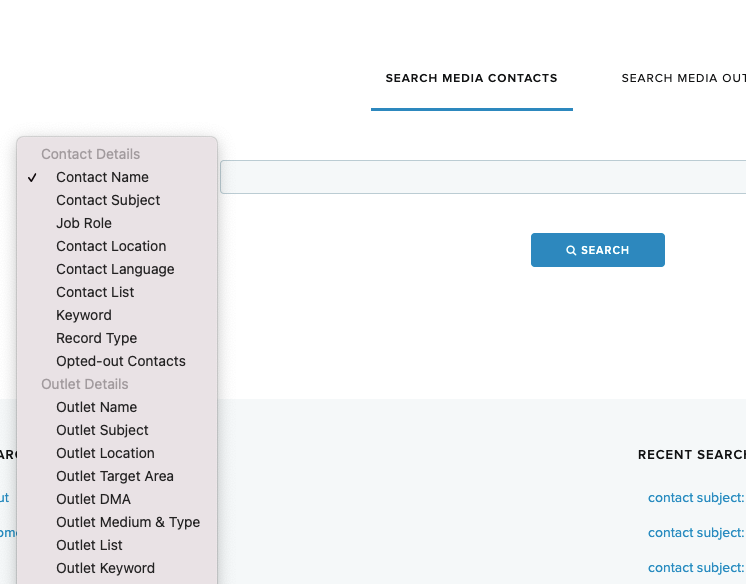This screenshot has height=584, width=746.
Task: Choose Contact Subject option
Action: 108,200
